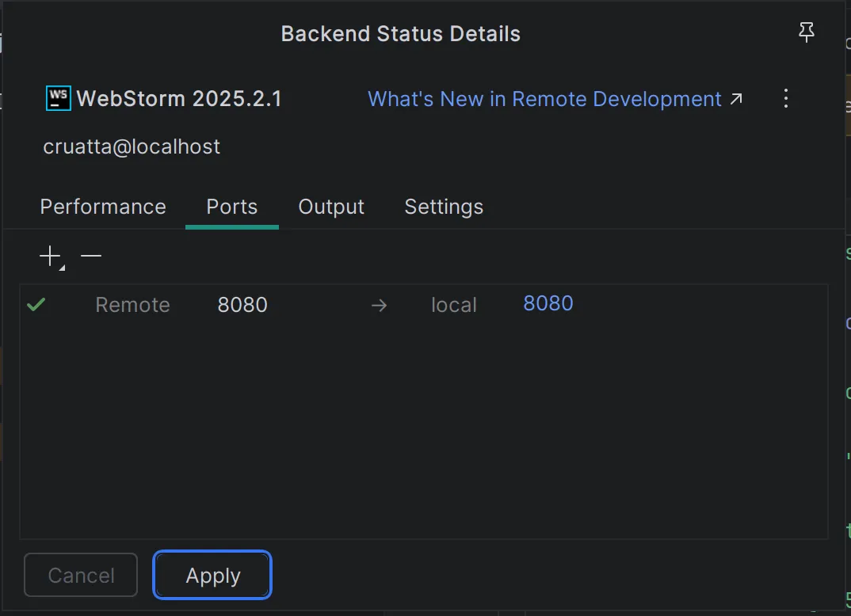Click the Backend Status Details title
Screen dimensions: 851x616
point(400,34)
